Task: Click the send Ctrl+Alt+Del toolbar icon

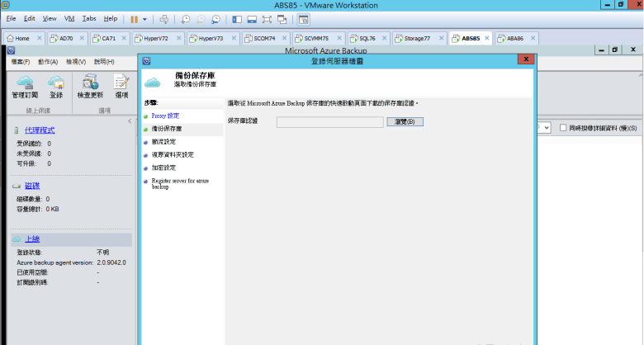Action: 163,18
